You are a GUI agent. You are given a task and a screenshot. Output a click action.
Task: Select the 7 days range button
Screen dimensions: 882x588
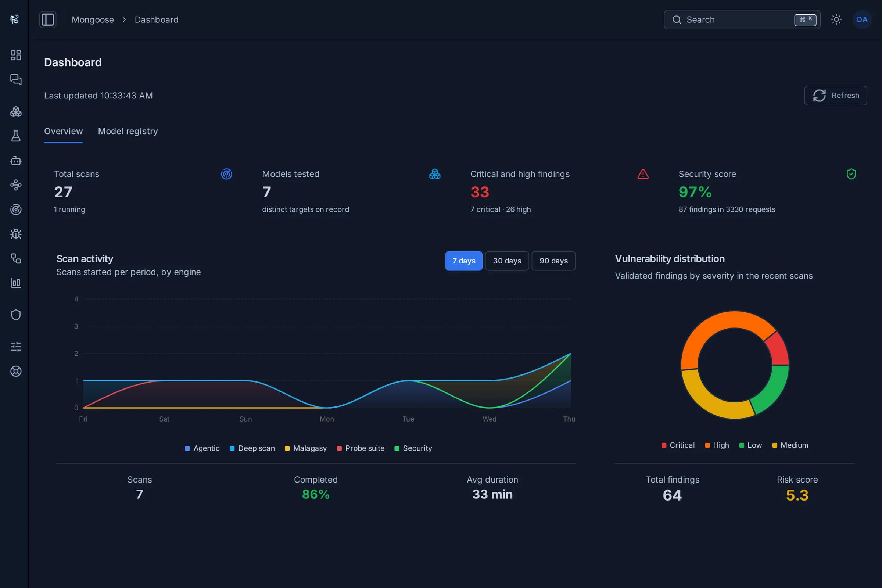pos(463,261)
